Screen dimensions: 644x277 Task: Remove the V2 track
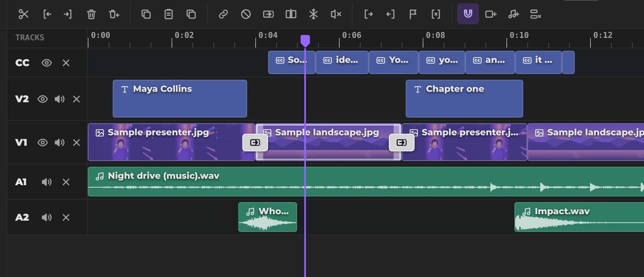pos(76,99)
